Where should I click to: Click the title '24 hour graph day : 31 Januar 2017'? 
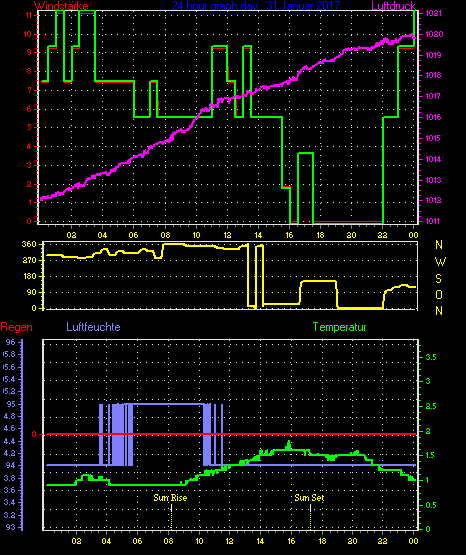(x=256, y=5)
